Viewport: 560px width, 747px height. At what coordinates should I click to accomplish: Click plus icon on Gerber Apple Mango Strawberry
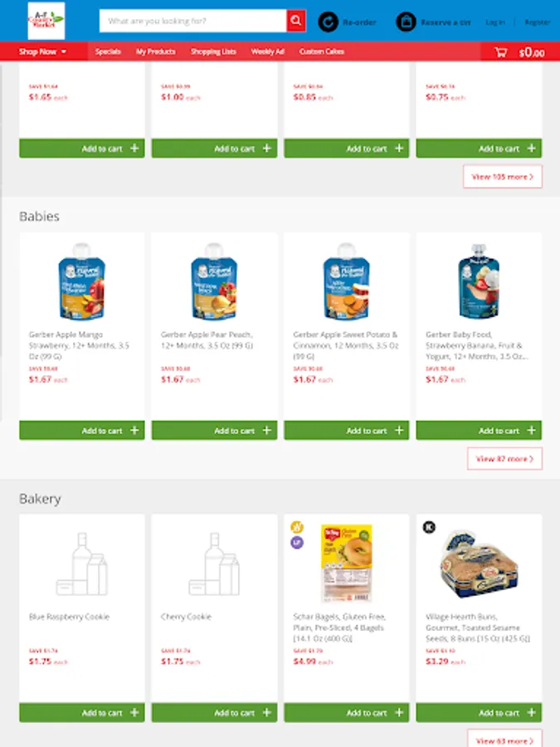point(134,431)
